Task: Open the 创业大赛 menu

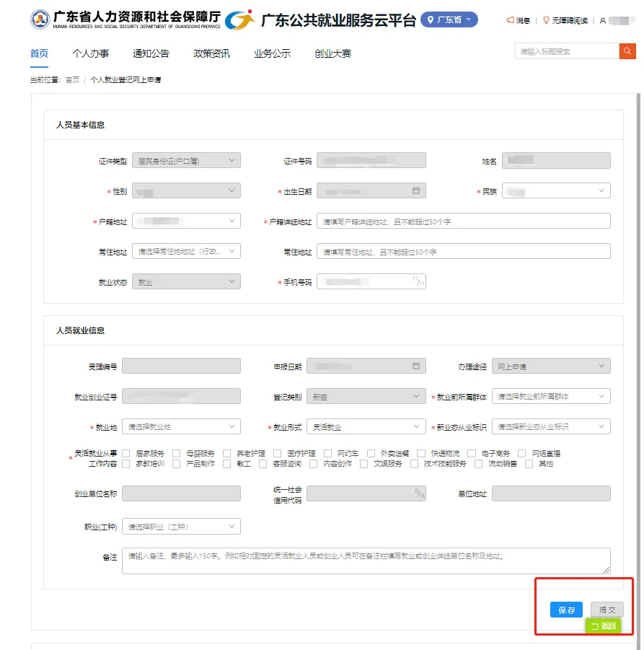Action: click(332, 53)
